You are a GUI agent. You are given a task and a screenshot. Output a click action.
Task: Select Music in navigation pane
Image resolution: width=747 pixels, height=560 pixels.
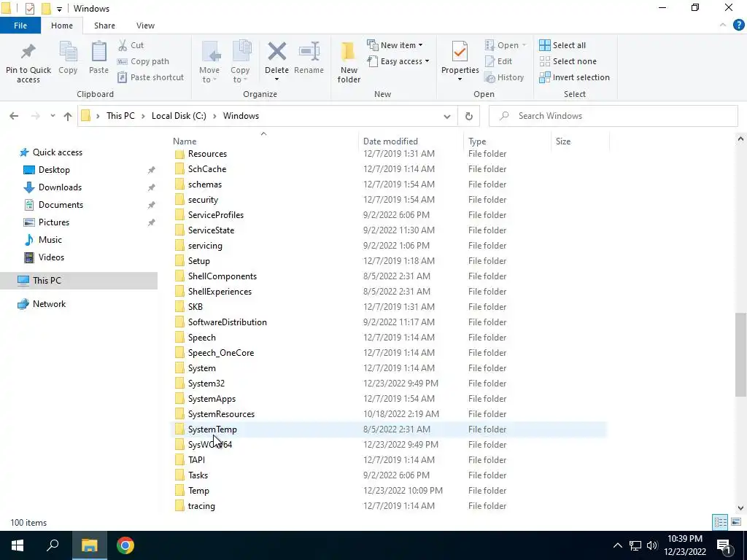(50, 239)
